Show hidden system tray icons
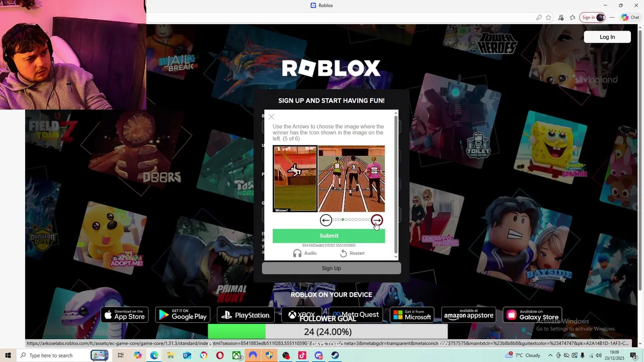The image size is (644, 362). (550, 355)
